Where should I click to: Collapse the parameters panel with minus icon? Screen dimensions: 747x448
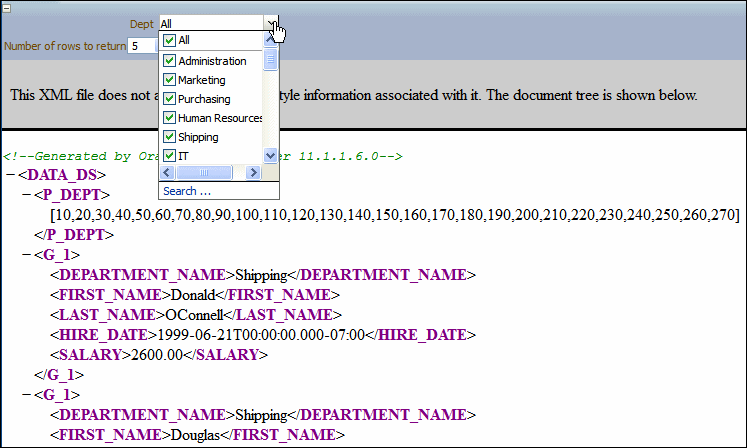pyautogui.click(x=7, y=8)
